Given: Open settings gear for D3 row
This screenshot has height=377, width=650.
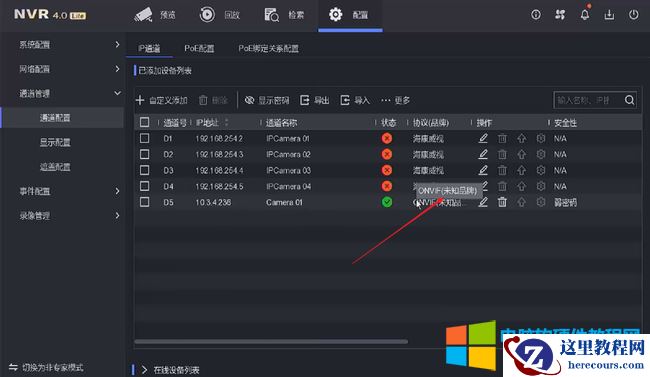Looking at the screenshot, I should coord(541,170).
